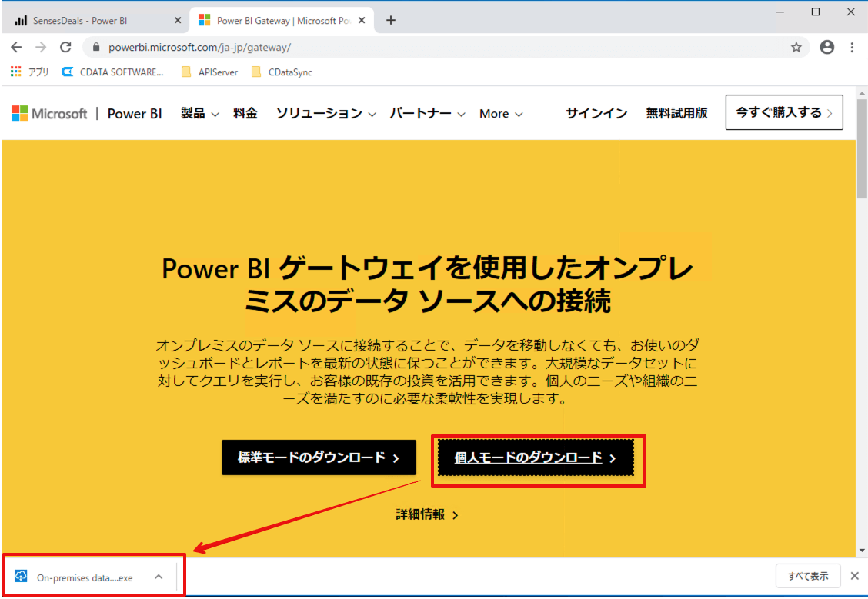Open the APIServer bookmark folder
The image size is (868, 599).
[210, 72]
